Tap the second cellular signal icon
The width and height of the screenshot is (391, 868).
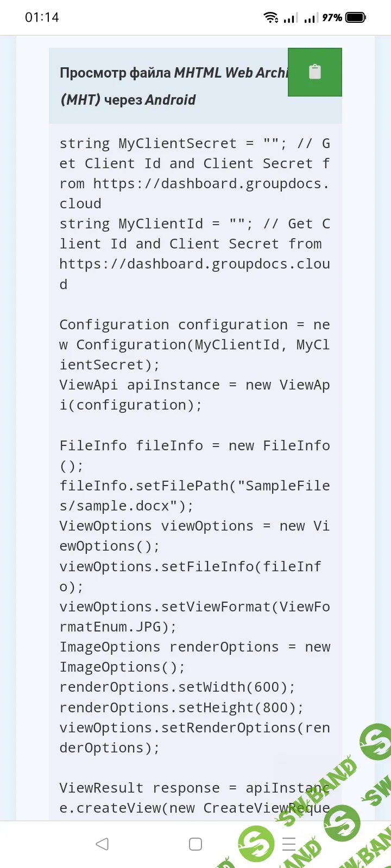pos(310,18)
